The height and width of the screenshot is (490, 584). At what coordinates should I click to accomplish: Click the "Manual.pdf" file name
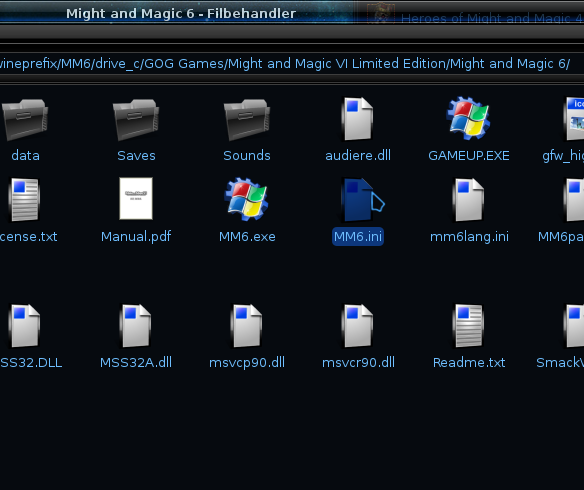click(x=136, y=236)
